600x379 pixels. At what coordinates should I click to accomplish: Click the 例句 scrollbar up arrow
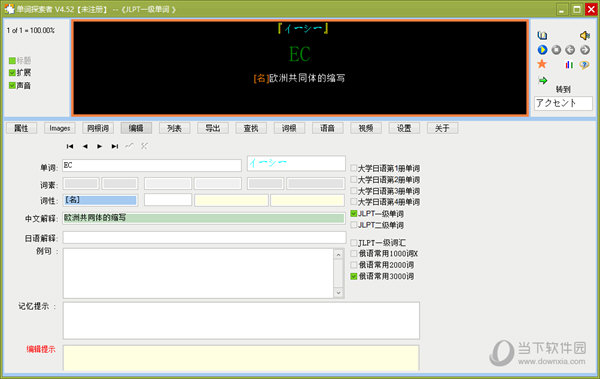tap(338, 255)
